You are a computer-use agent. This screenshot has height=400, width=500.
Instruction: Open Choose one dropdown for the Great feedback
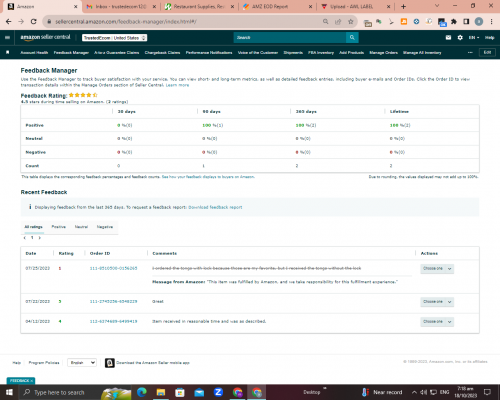pos(437,302)
